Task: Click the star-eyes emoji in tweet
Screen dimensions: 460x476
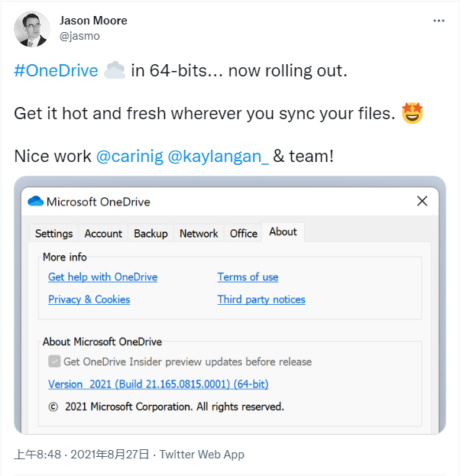Action: point(412,113)
